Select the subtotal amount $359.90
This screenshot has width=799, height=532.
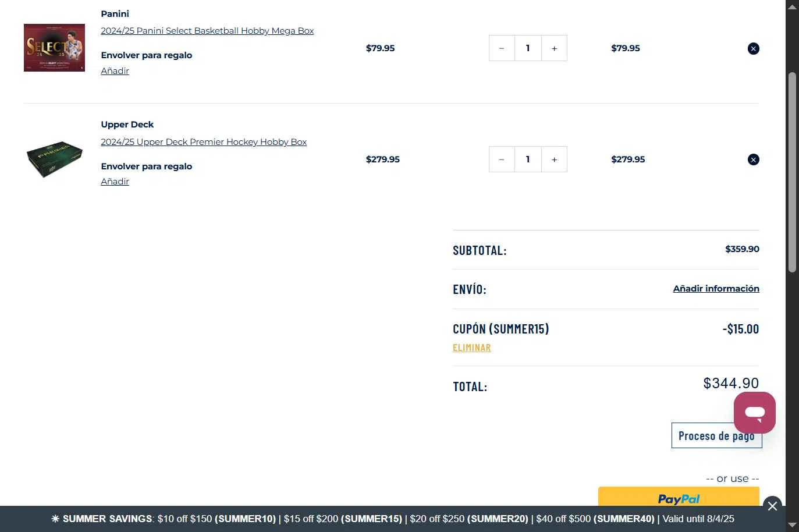(x=742, y=249)
